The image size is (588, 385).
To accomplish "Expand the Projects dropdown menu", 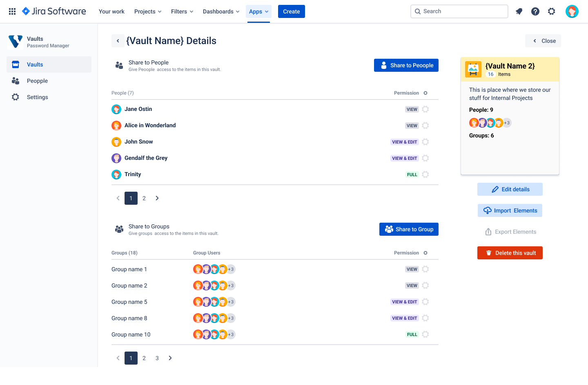I will pos(148,11).
